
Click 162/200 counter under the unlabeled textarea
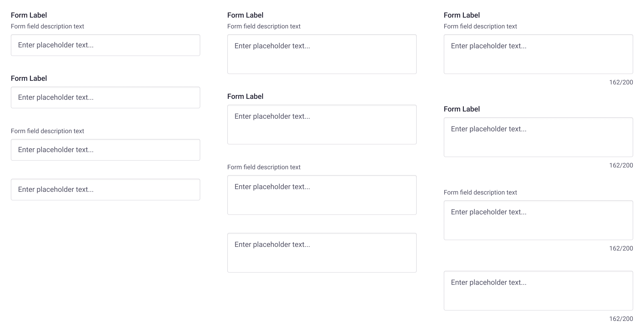point(621,318)
